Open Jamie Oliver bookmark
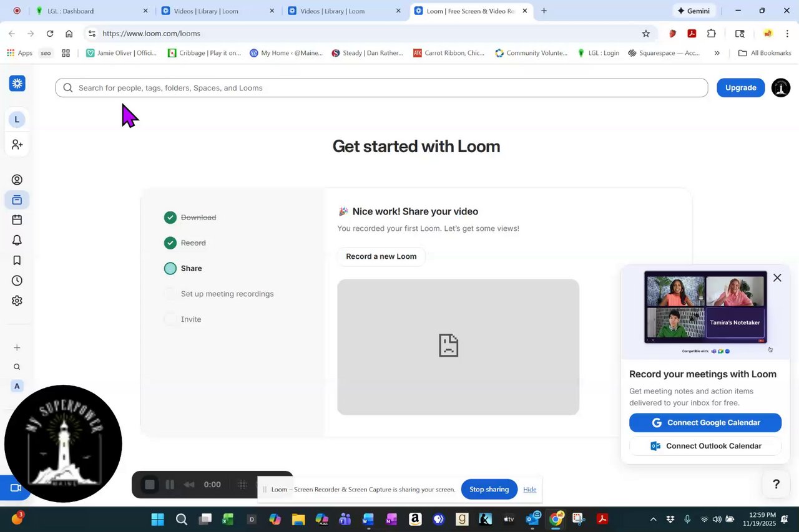799x532 pixels. pyautogui.click(x=122, y=53)
